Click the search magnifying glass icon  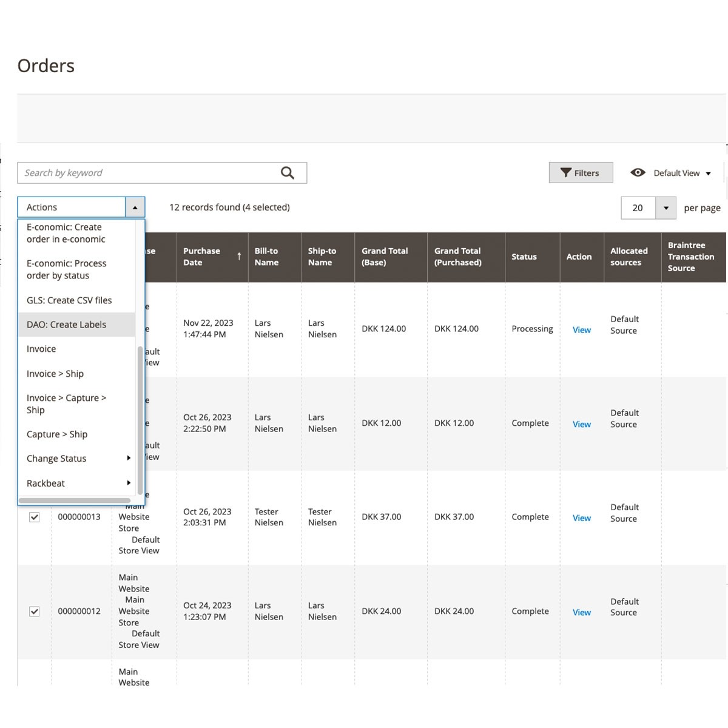[x=288, y=173]
